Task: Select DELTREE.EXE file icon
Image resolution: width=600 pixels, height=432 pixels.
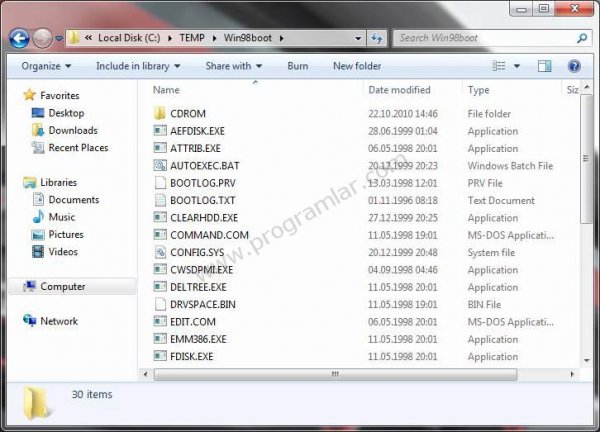Action: 160,287
